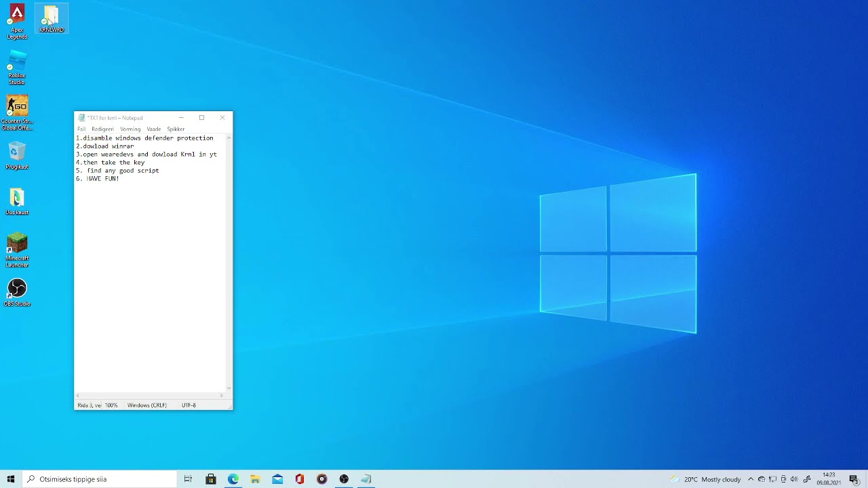Open the weather widget showing 20°C
The width and height of the screenshot is (868, 488).
click(x=705, y=479)
